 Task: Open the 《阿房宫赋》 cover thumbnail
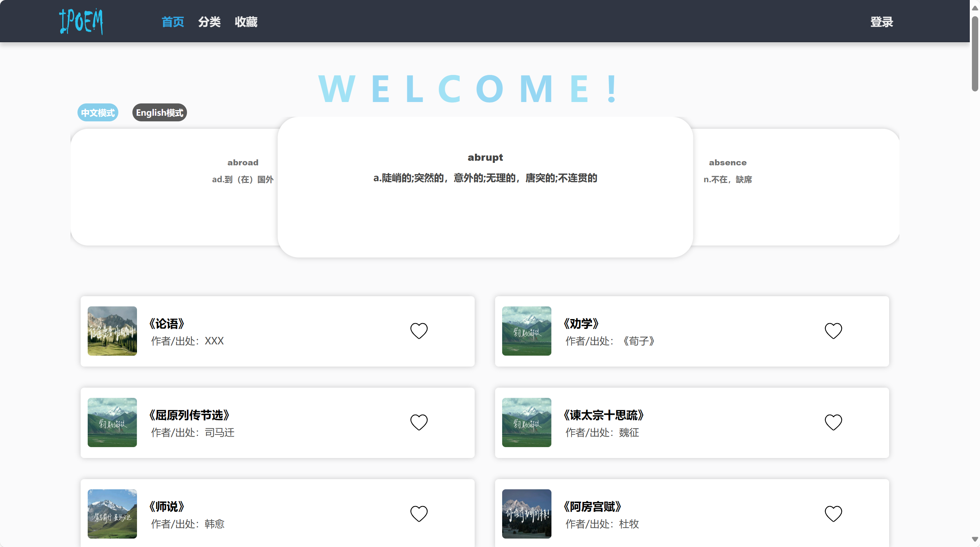click(x=526, y=514)
